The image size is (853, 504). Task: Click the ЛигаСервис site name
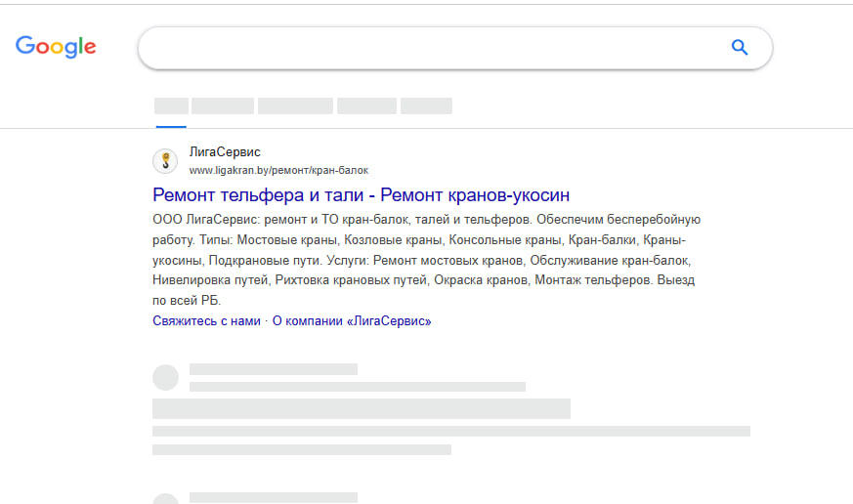225,151
